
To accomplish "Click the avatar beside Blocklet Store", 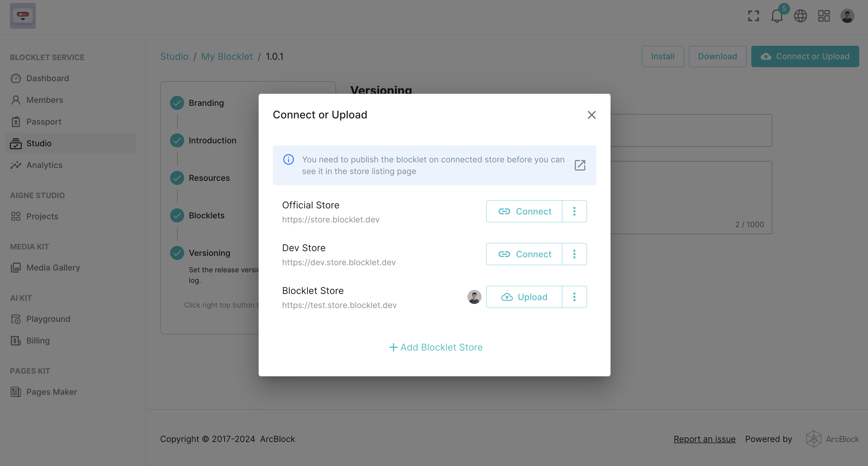I will click(474, 297).
